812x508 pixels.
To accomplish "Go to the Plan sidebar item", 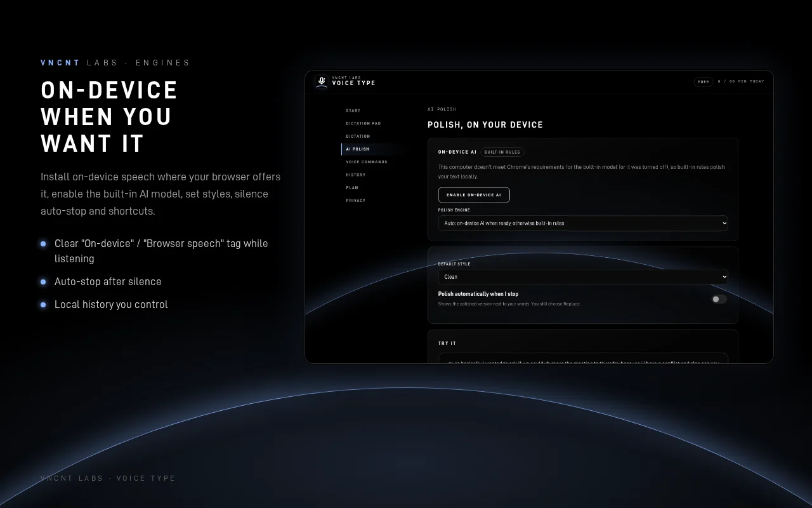I will click(352, 187).
